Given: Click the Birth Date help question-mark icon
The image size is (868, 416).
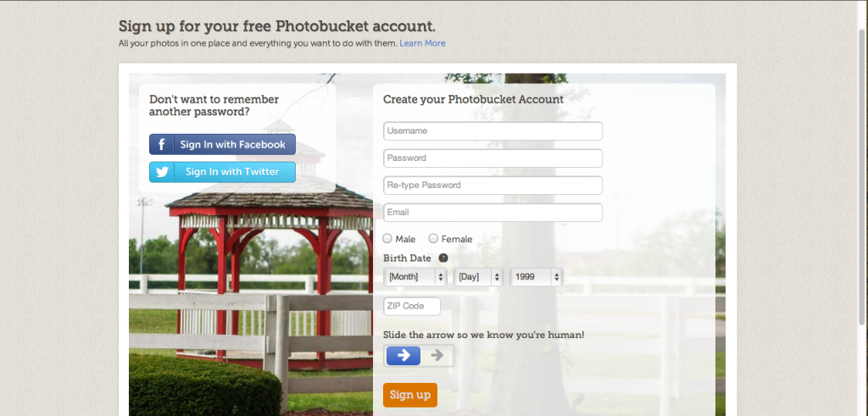Looking at the screenshot, I should tap(442, 258).
